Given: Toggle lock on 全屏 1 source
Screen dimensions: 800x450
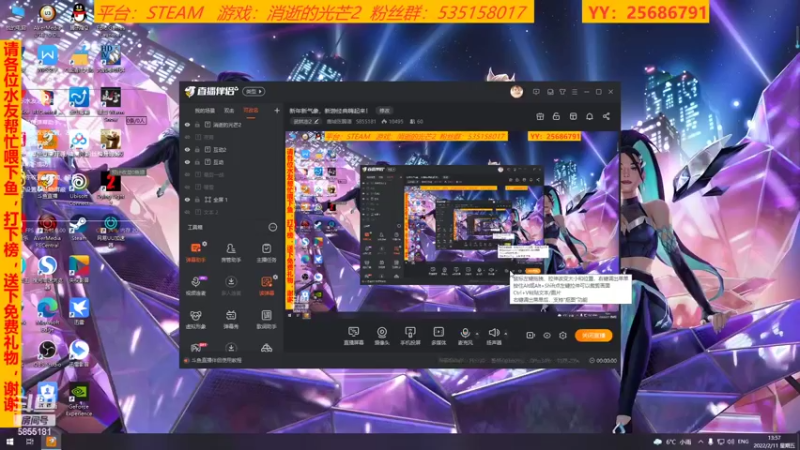Looking at the screenshot, I should pyautogui.click(x=197, y=199).
